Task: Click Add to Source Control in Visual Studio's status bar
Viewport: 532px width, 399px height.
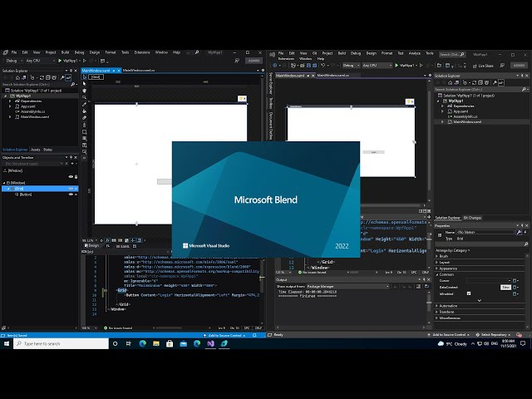Action: coord(449,335)
